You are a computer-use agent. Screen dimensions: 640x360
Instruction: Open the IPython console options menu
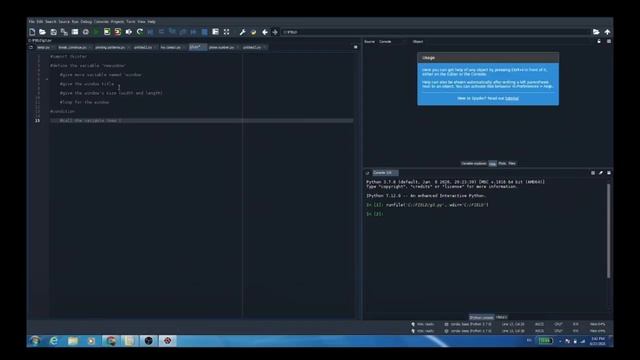(609, 173)
